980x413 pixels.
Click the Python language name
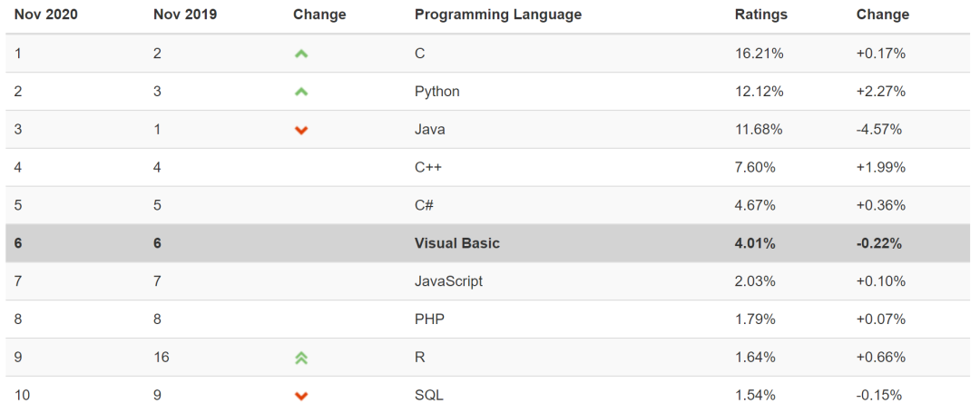coord(436,92)
